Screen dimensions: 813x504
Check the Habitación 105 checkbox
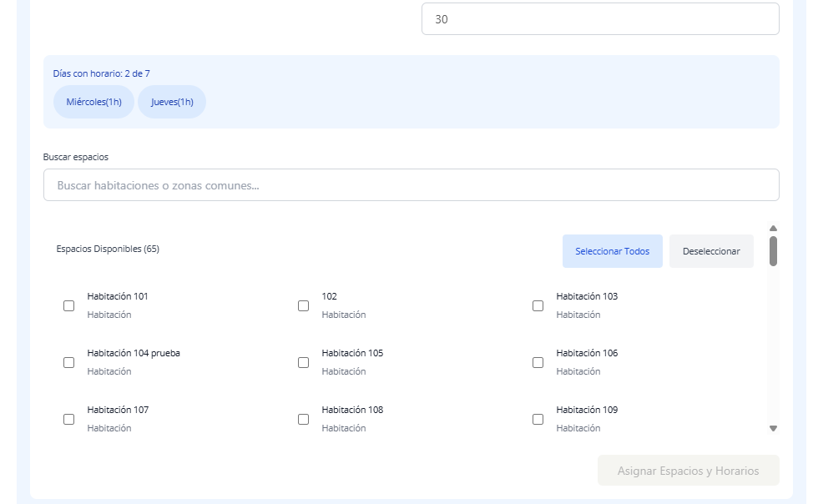[304, 363]
